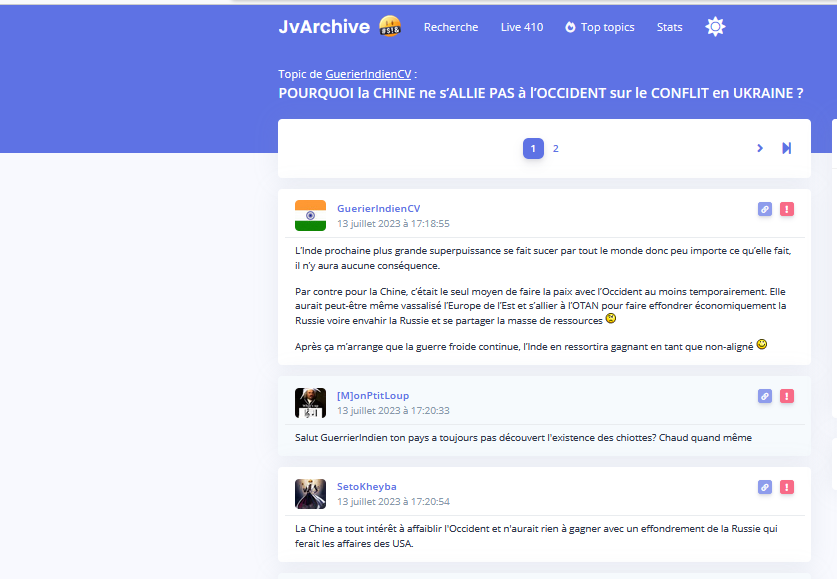
Task: Report SetoKheyba's message
Action: pyautogui.click(x=787, y=487)
